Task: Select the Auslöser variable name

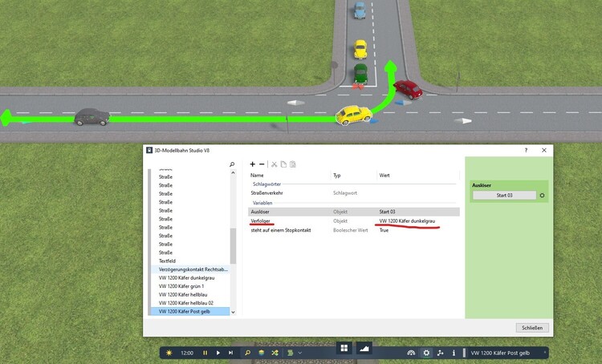Action: 260,212
